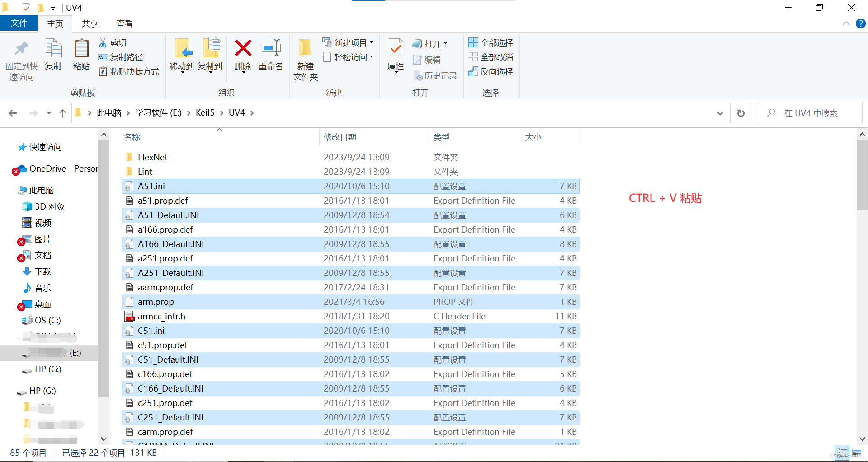Switch to the View (查看) tab
Screen dimensions: 868x462
tap(124, 24)
